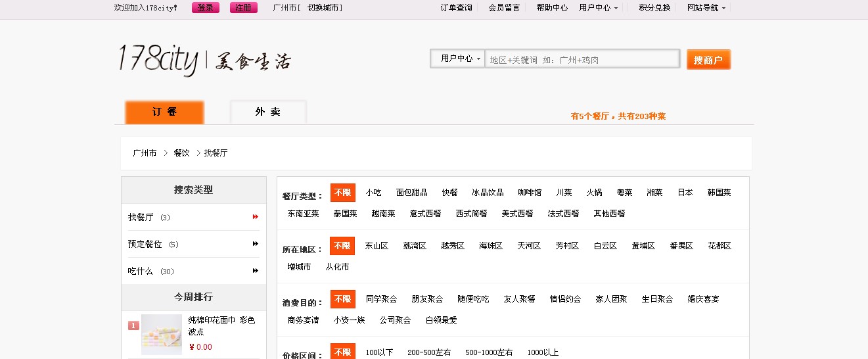Viewport: 868px width, 359px height.
Task: Filter restaurant type by 火锅
Action: [x=594, y=193]
